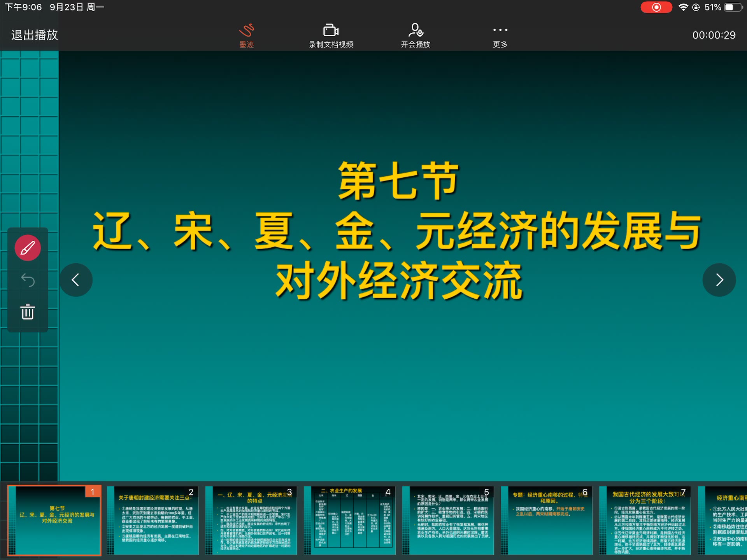The image size is (747, 560).
Task: Select slide 1 thumbnail
Action: click(54, 520)
